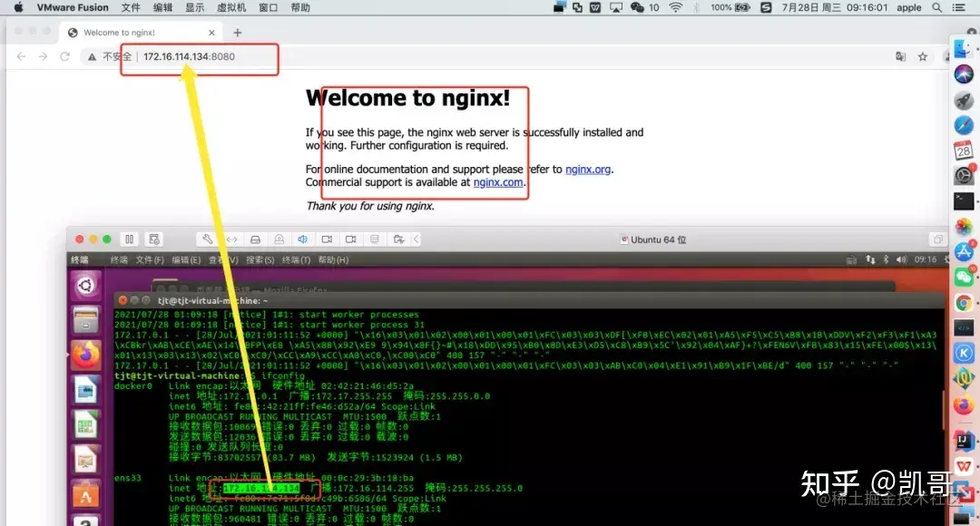Click the browser back arrow
This screenshot has height=526, width=980.
(x=21, y=56)
